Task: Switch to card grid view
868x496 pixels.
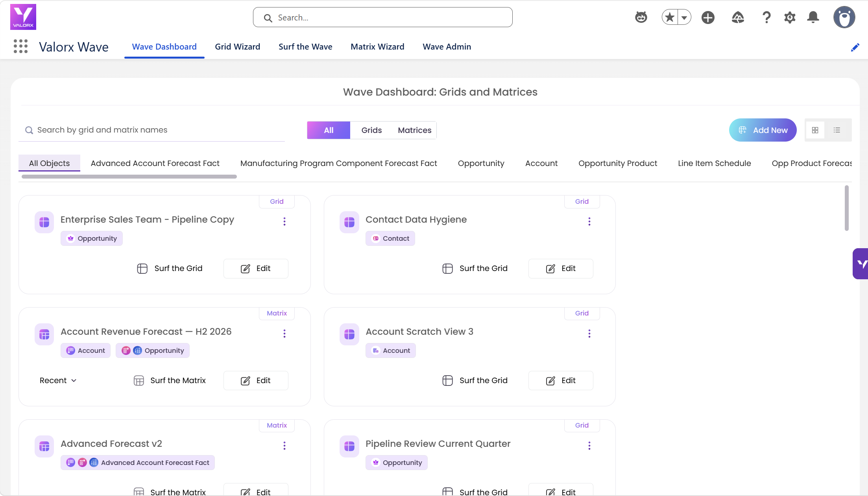Action: coord(815,130)
